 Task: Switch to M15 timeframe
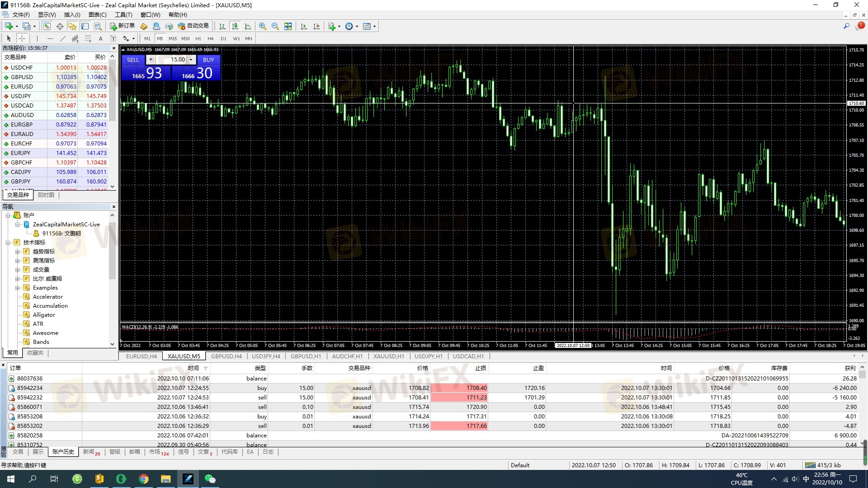click(173, 38)
